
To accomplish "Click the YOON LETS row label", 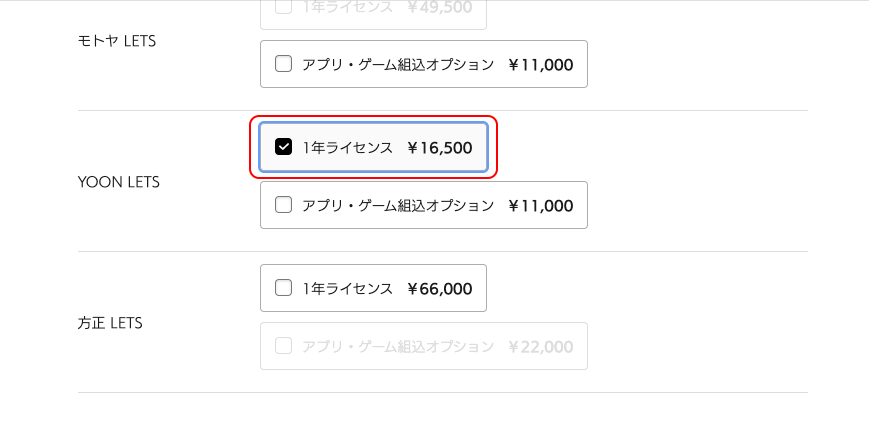I will click(x=119, y=182).
